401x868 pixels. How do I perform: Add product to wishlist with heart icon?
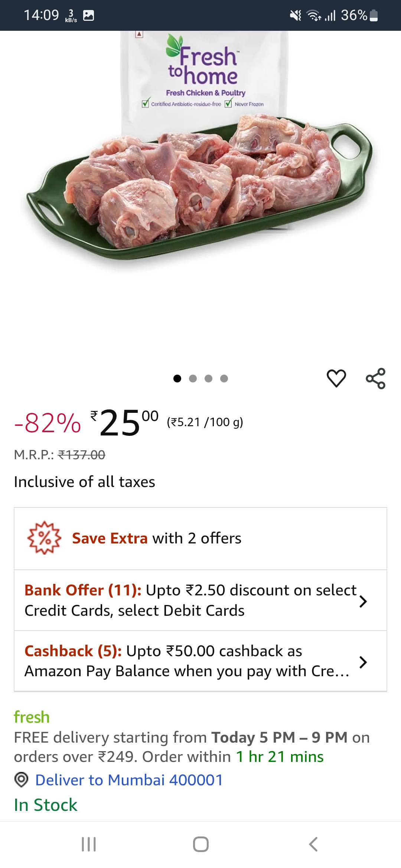(336, 378)
